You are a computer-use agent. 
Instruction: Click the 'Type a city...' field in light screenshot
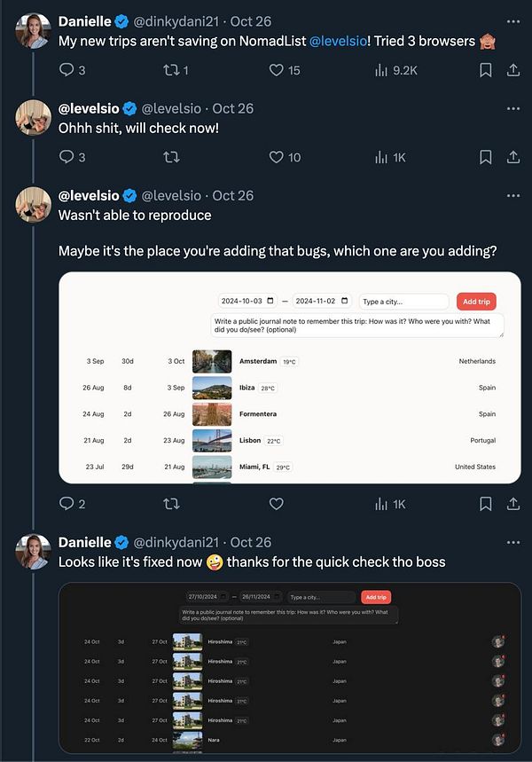pos(403,302)
